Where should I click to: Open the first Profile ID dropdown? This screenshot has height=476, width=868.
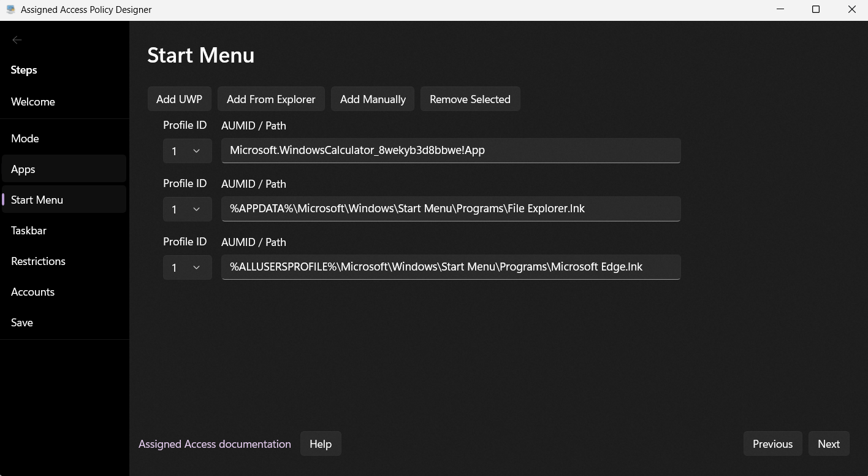pos(187,150)
